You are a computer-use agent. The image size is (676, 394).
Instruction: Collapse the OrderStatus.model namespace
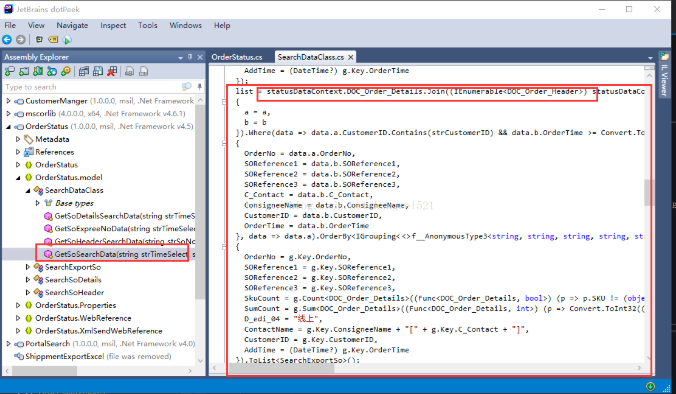click(x=18, y=178)
